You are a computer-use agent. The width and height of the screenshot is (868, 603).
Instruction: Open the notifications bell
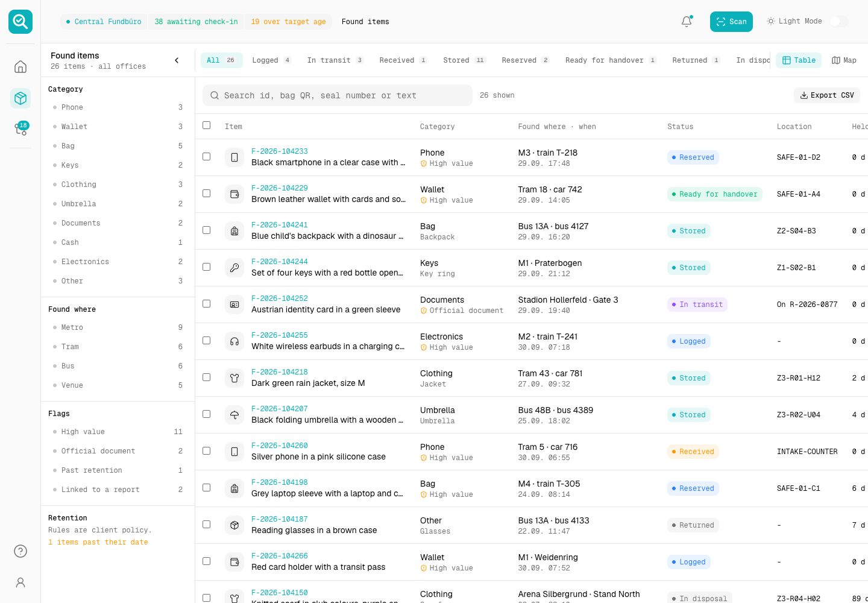[687, 22]
